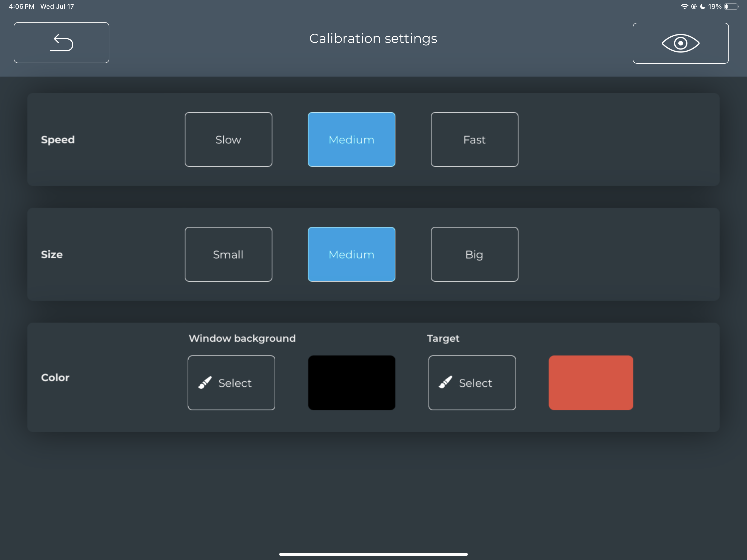Click the red Target color swatch
This screenshot has height=560, width=747.
(x=591, y=383)
